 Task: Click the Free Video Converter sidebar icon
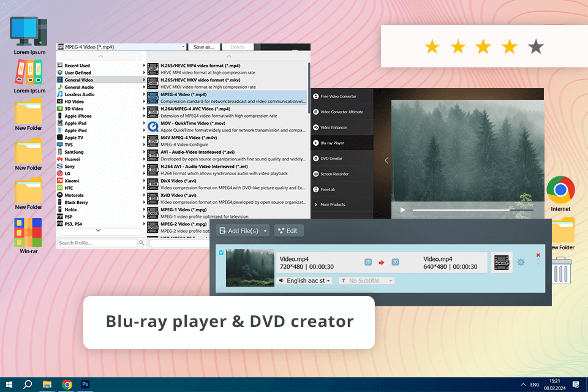coord(316,96)
